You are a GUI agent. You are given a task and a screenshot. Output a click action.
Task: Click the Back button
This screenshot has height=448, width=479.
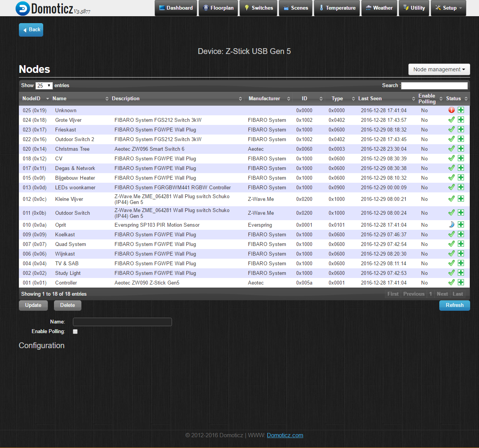click(31, 30)
